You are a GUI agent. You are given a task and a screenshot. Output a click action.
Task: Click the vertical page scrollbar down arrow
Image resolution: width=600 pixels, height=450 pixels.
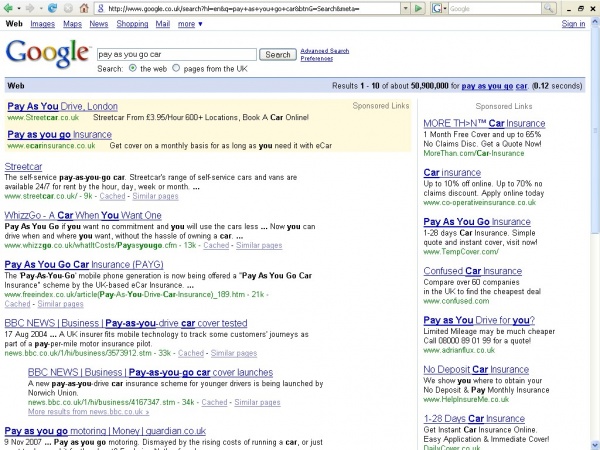click(594, 444)
